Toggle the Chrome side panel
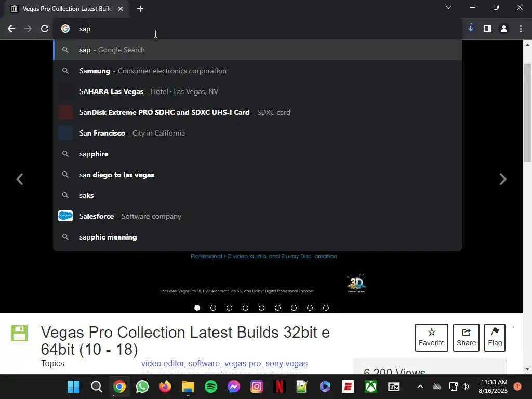The height and width of the screenshot is (399, 532). (x=487, y=29)
